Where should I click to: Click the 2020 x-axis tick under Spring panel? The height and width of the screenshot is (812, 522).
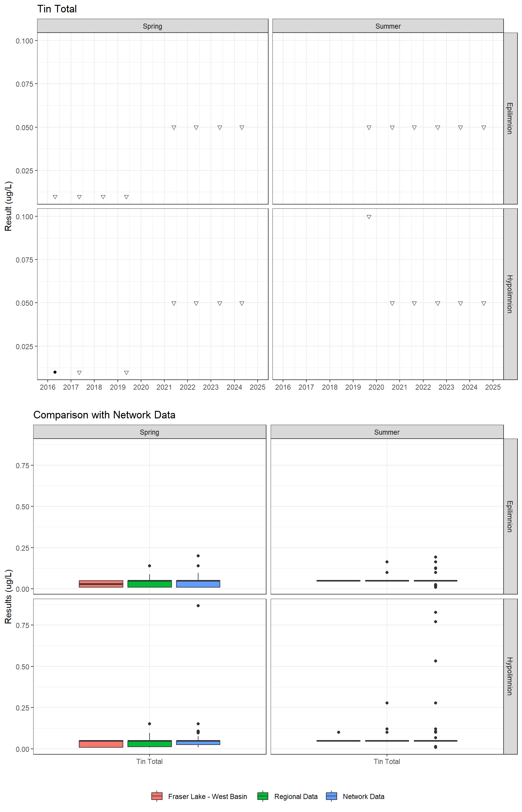coord(141,387)
